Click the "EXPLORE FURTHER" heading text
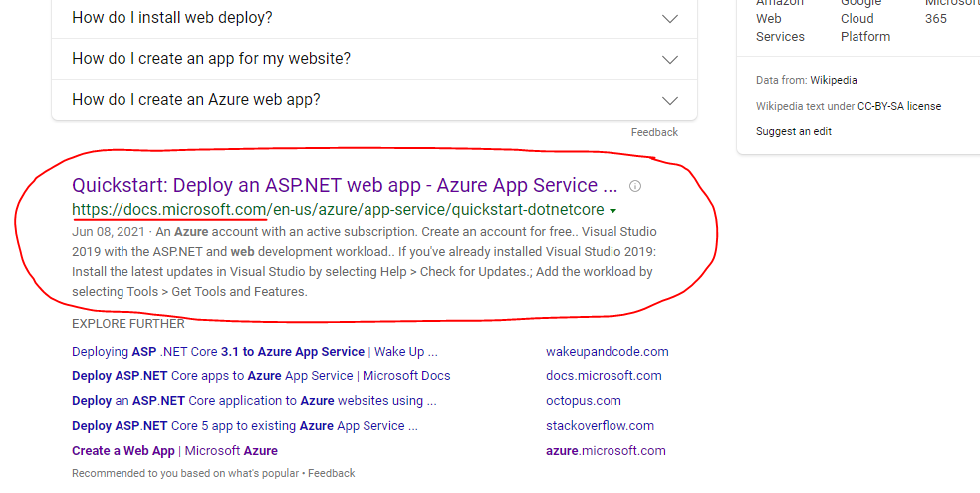 click(128, 324)
